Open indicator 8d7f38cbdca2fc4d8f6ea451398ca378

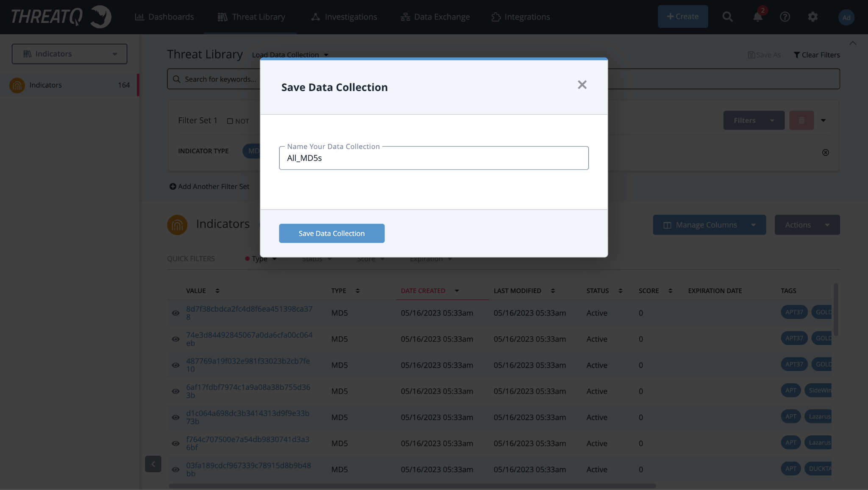pos(249,313)
